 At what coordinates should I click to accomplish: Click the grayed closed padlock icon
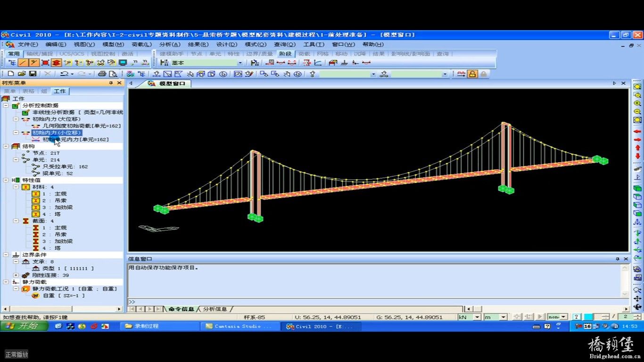(x=483, y=74)
